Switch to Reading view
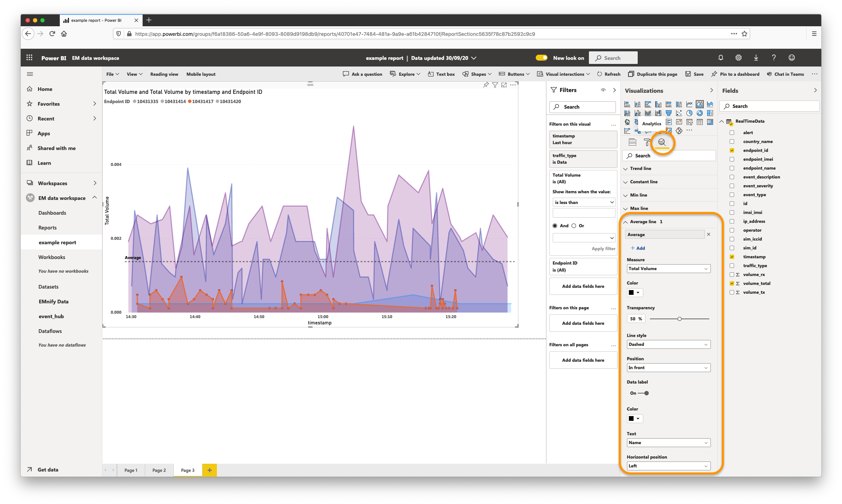Screen dimensions: 842x504 coord(164,74)
